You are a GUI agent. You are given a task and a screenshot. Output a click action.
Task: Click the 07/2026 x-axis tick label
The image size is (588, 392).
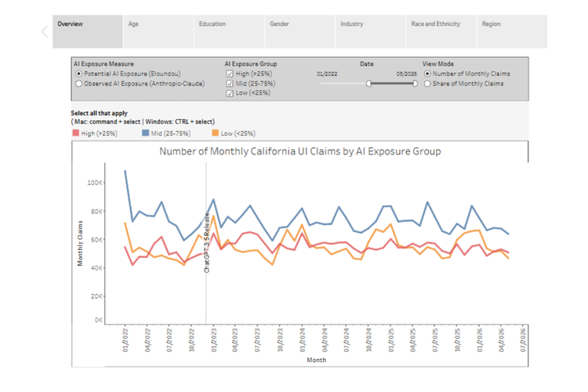523,340
